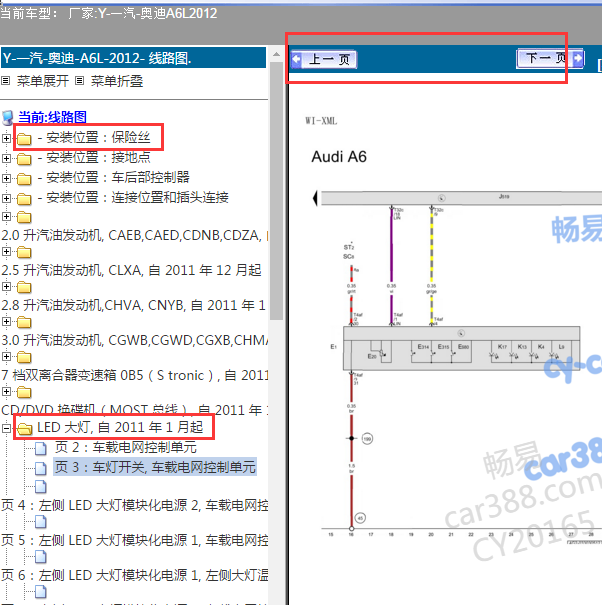Open 安装位置：接地点 tree entry
The height and width of the screenshot is (605, 602).
tap(94, 157)
